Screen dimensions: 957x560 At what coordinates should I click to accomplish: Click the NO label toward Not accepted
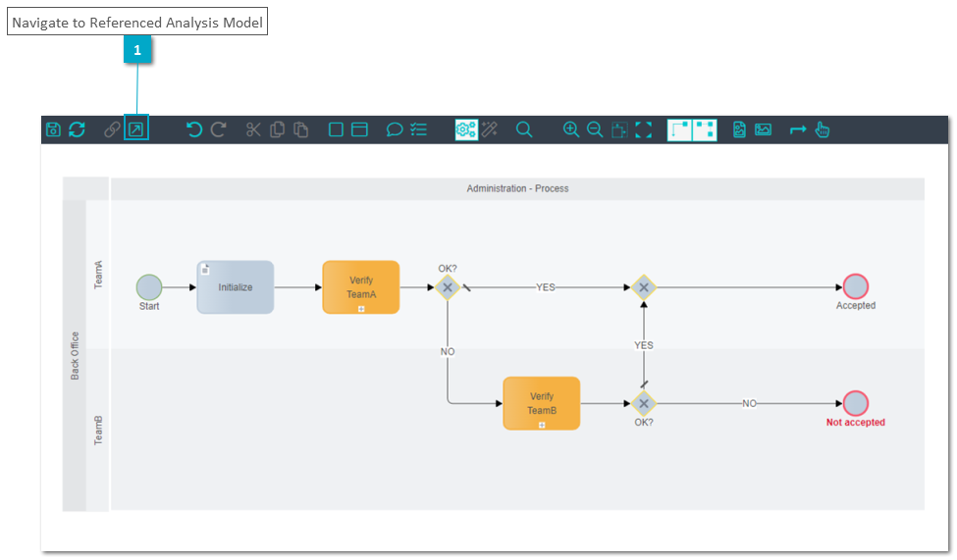tap(749, 403)
